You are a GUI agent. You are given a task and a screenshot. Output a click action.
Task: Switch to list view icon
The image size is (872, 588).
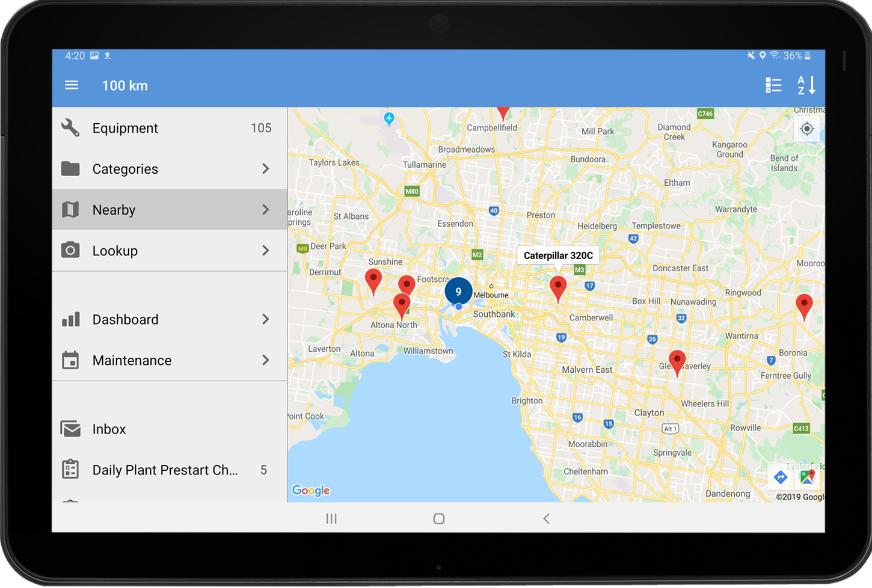(x=773, y=85)
